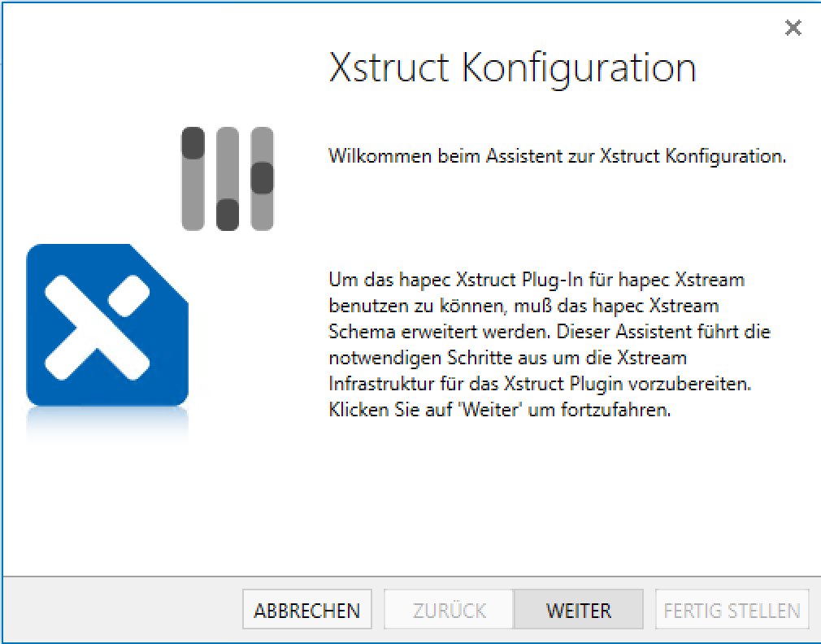Click the "Xstruct Konfiguration" heading
The image size is (821, 644).
pos(512,68)
